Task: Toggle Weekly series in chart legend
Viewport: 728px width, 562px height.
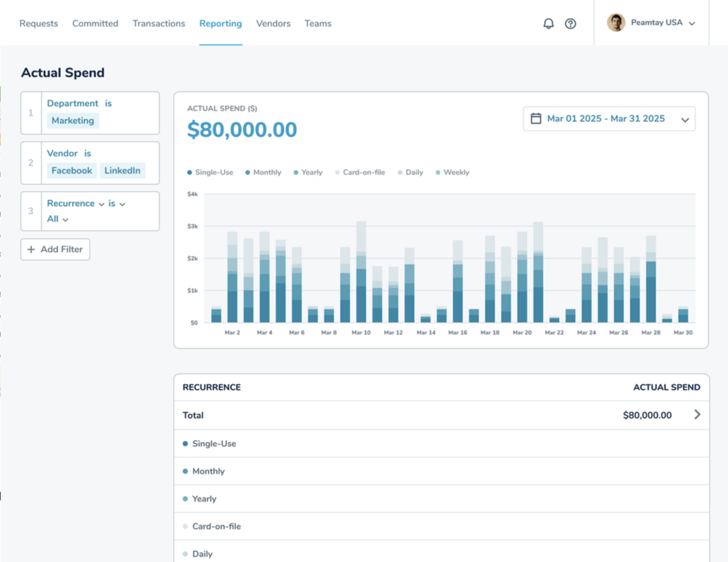Action: click(x=453, y=173)
